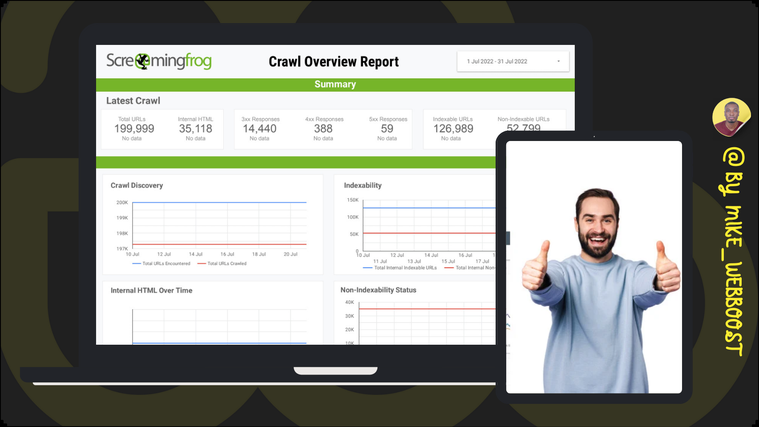Click Total URLs Encountered legend entry
759x427 pixels.
[161, 263]
